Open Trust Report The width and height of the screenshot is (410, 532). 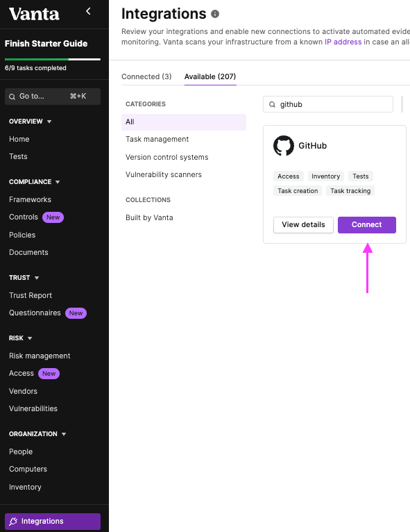tap(31, 296)
